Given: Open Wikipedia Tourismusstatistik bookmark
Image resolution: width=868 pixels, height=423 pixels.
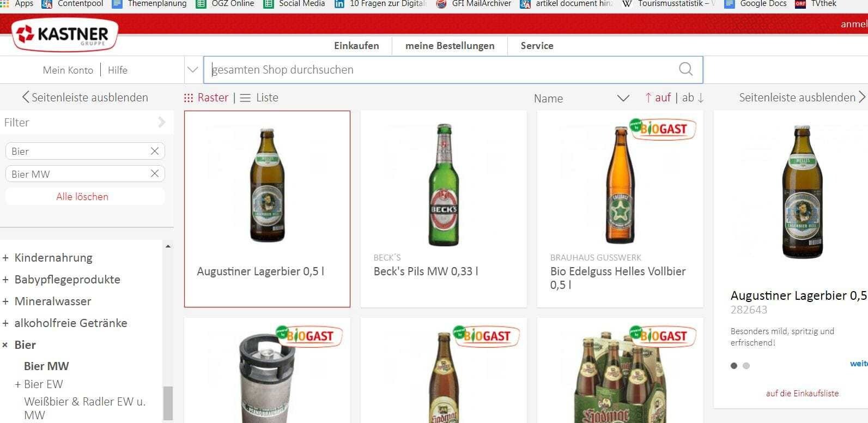Looking at the screenshot, I should [669, 3].
